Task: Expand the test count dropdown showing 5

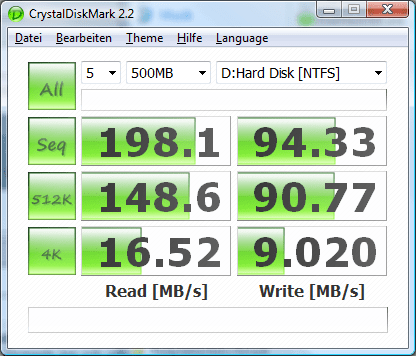Action: [101, 73]
